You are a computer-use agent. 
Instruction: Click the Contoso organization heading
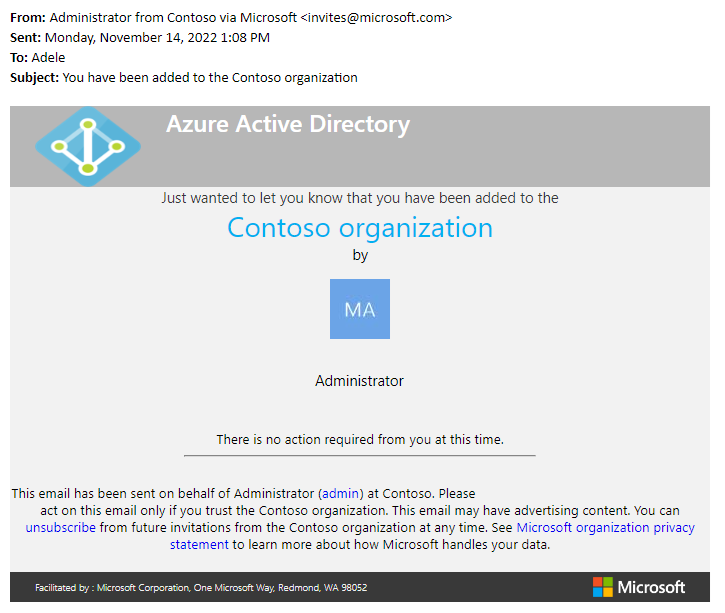tap(360, 228)
